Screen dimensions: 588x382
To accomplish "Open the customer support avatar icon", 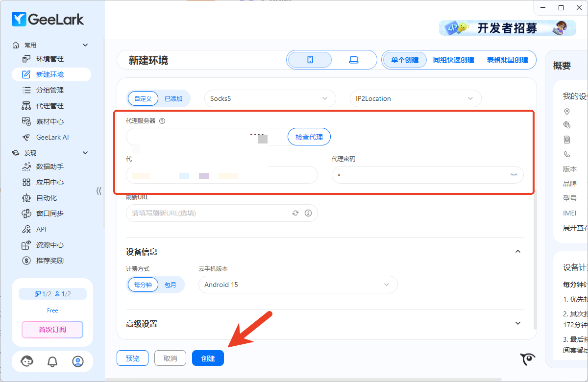I will click(27, 361).
